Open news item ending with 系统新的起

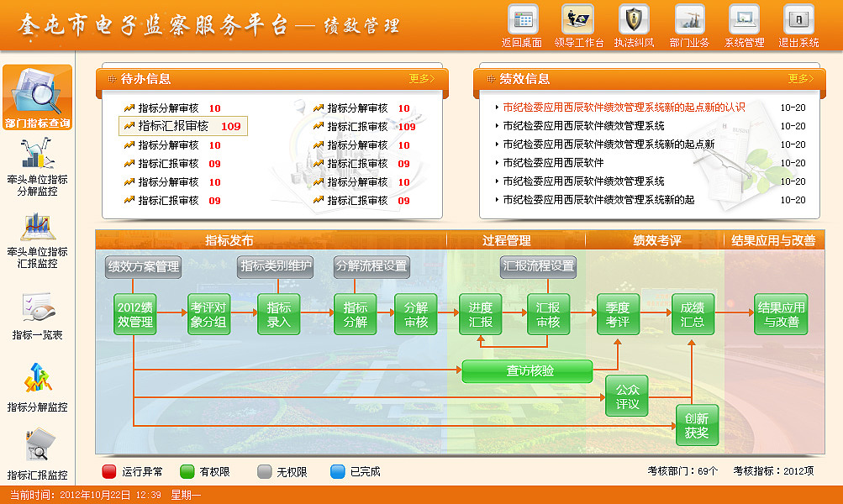point(598,200)
